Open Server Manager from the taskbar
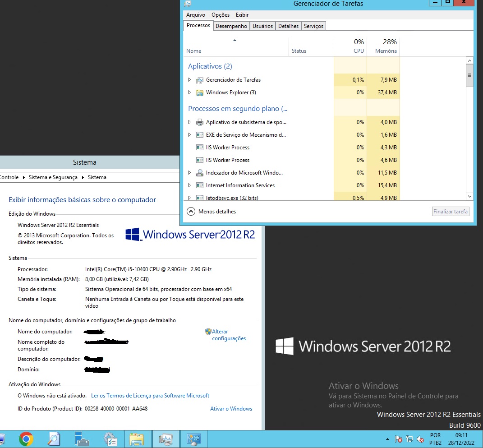483x448 pixels. click(x=82, y=439)
